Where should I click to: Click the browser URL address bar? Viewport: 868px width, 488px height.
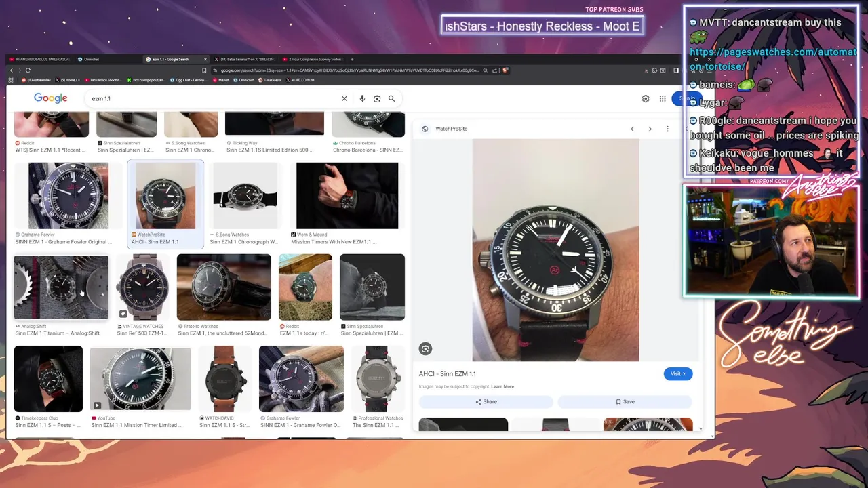pyautogui.click(x=349, y=70)
